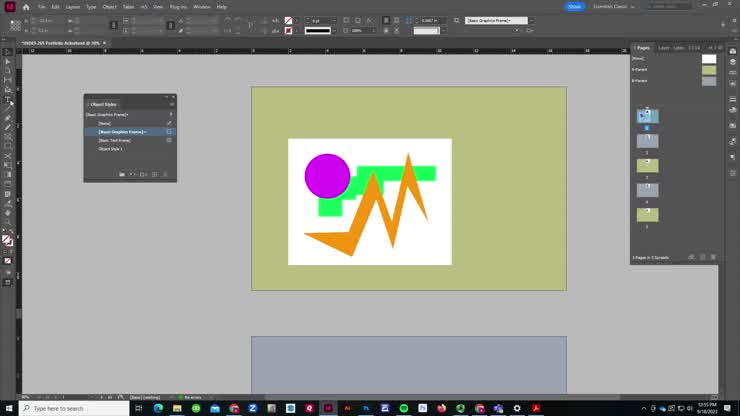The width and height of the screenshot is (740, 416).
Task: Click the stroke color swatch in Control panel
Action: click(x=288, y=31)
